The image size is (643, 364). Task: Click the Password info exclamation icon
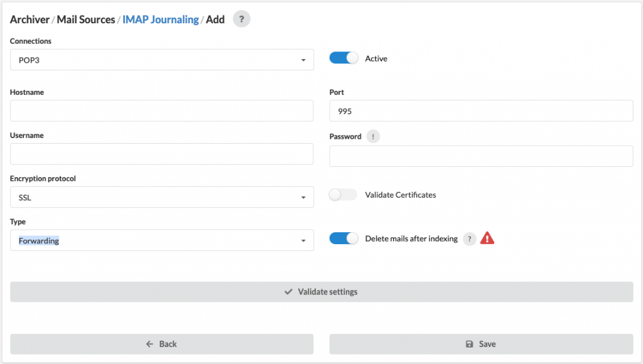[x=373, y=137]
